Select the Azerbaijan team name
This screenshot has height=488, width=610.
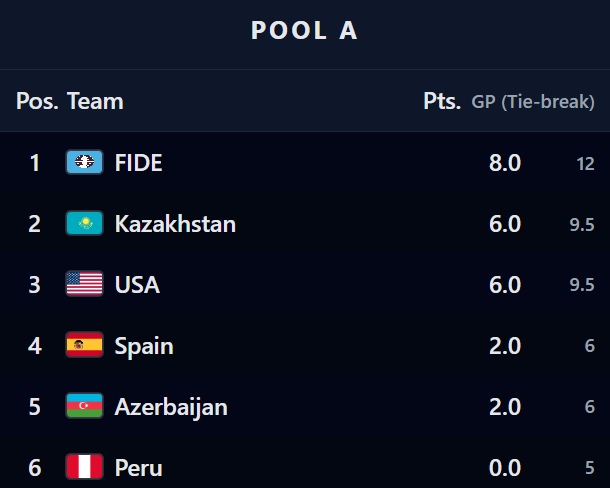pos(171,406)
